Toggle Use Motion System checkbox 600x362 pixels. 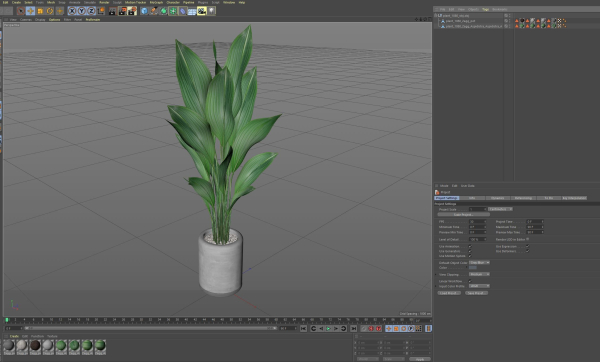coord(470,256)
